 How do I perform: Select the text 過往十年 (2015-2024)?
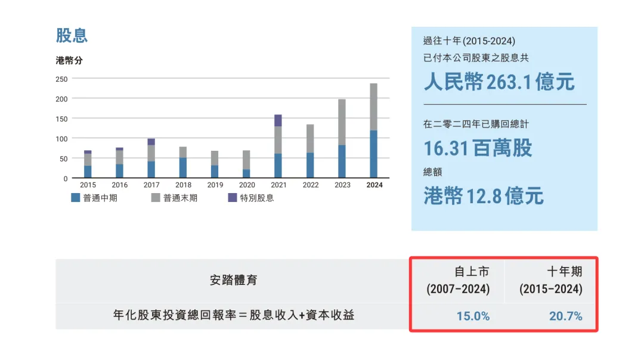pyautogui.click(x=469, y=41)
